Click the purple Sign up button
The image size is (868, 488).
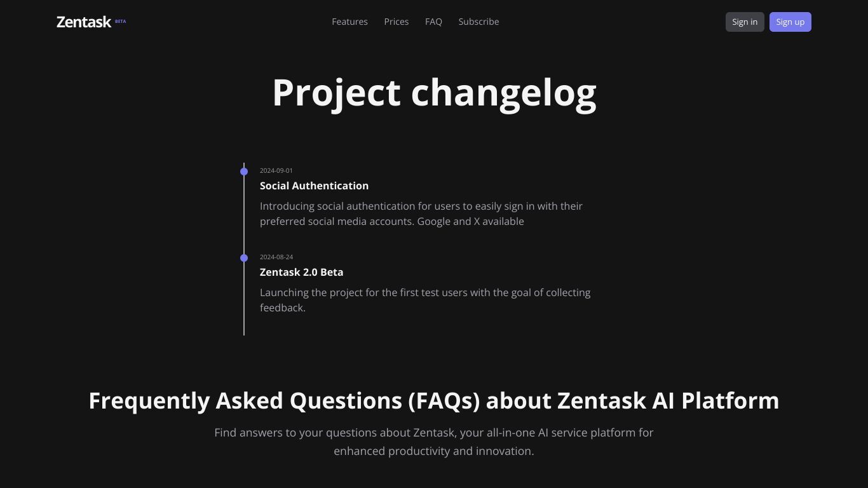[x=790, y=22]
